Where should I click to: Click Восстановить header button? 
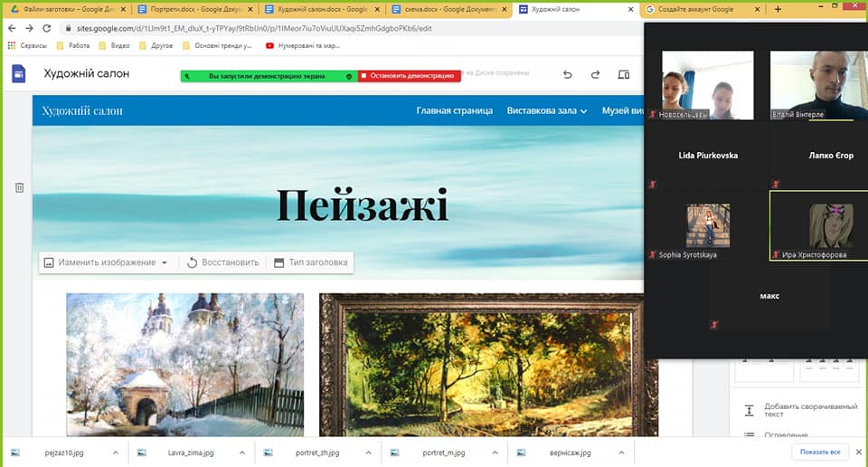point(223,262)
